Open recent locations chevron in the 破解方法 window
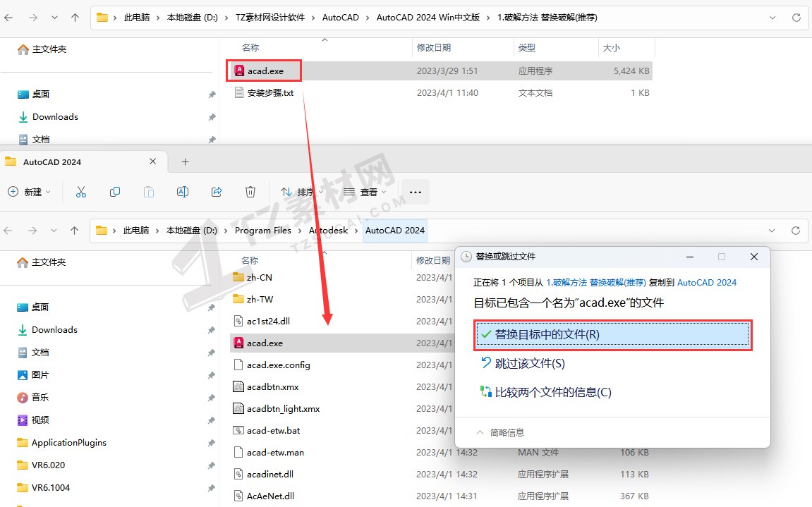Screen dimensions: 812x507 click(x=54, y=18)
